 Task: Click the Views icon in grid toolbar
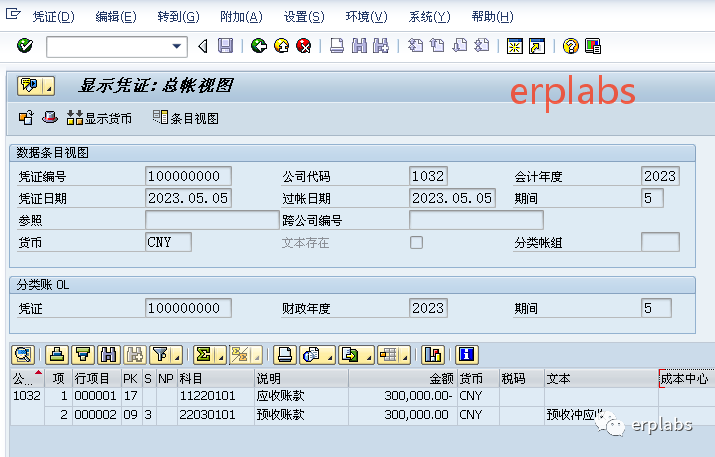pyautogui.click(x=311, y=355)
